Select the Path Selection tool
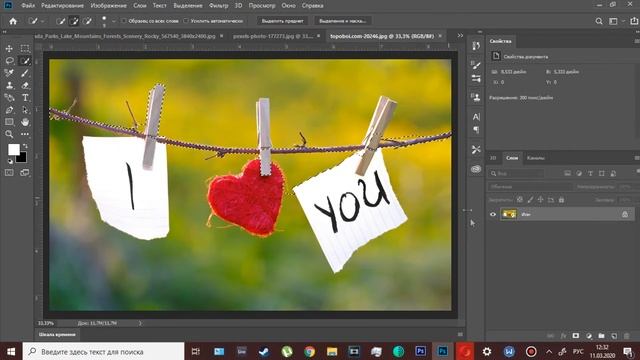The width and height of the screenshot is (640, 360). [25, 110]
